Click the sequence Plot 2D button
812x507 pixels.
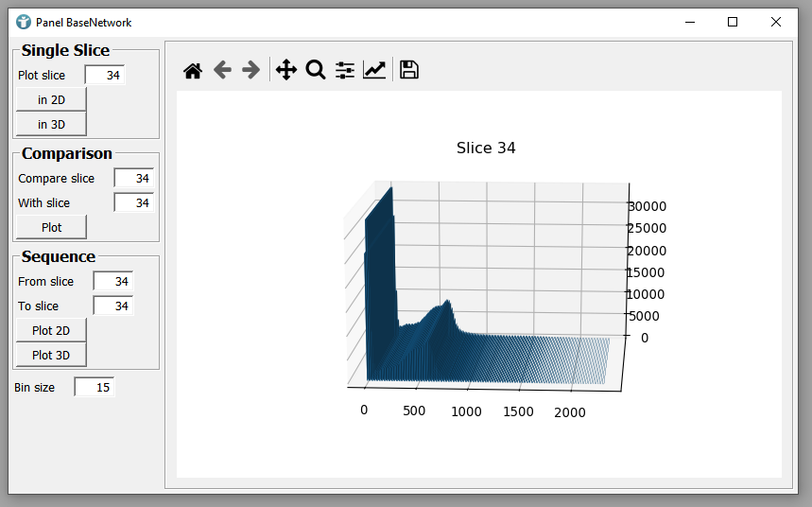52,330
